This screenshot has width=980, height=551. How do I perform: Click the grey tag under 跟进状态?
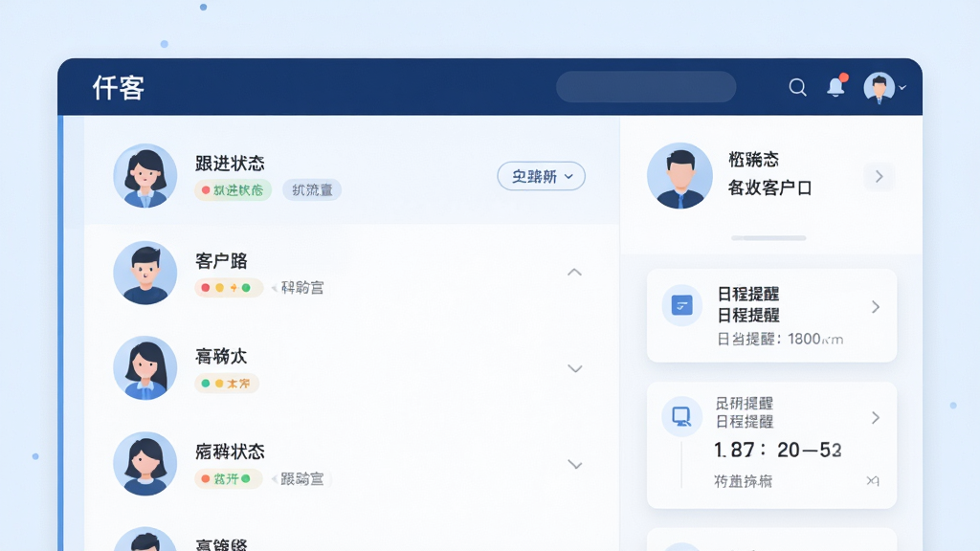(312, 190)
